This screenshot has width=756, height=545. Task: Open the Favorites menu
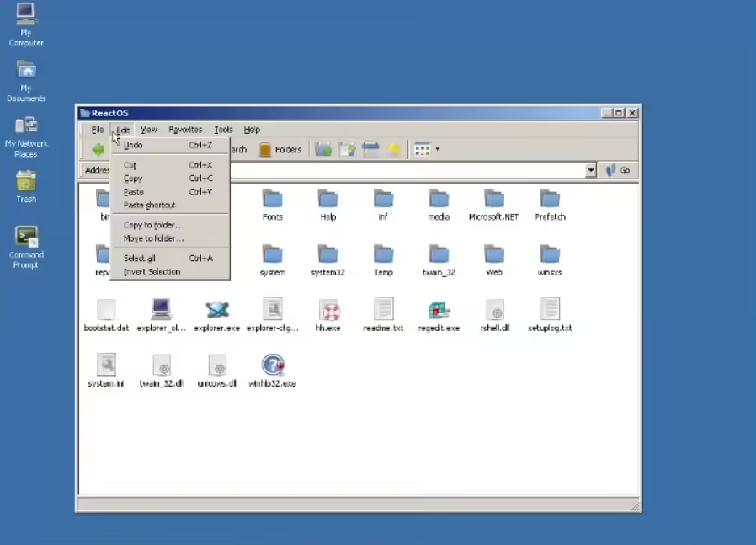coord(185,130)
